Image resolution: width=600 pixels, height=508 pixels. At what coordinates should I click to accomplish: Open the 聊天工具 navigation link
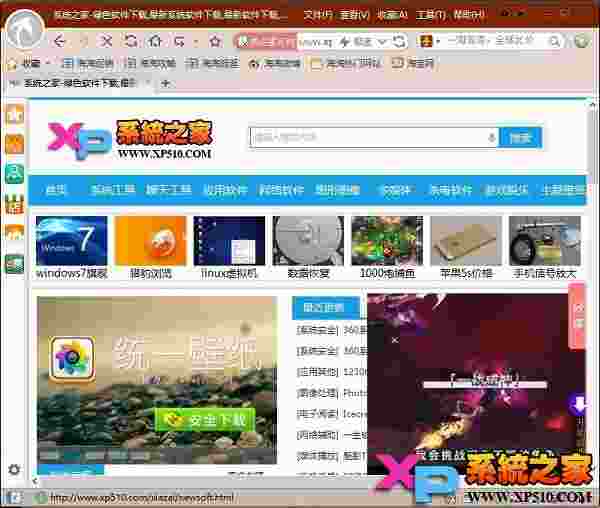tap(168, 190)
